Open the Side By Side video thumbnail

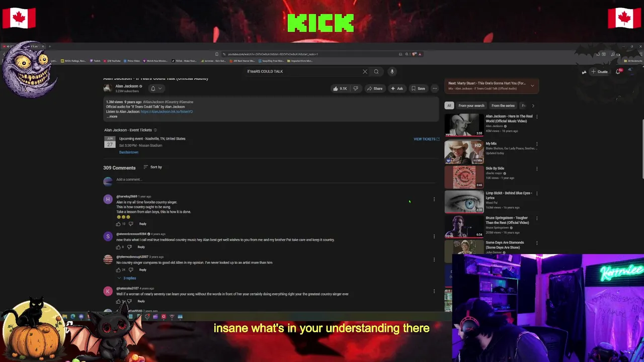pyautogui.click(x=464, y=177)
